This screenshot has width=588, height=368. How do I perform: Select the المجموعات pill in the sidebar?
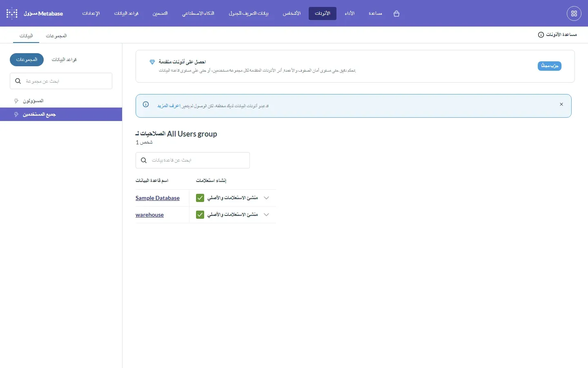(x=27, y=60)
